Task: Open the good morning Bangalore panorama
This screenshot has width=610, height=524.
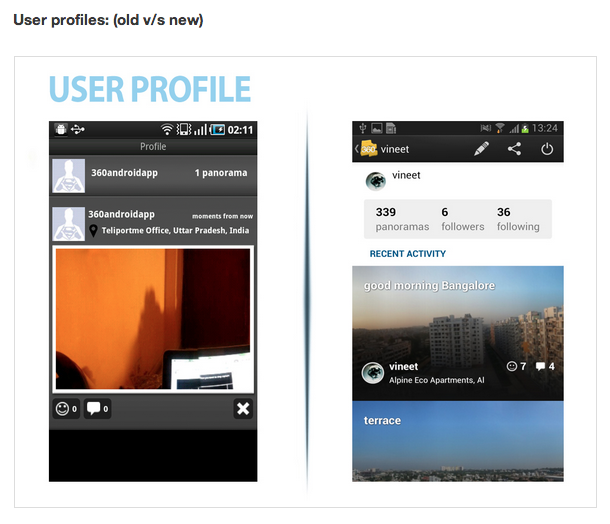Action: 458,333
